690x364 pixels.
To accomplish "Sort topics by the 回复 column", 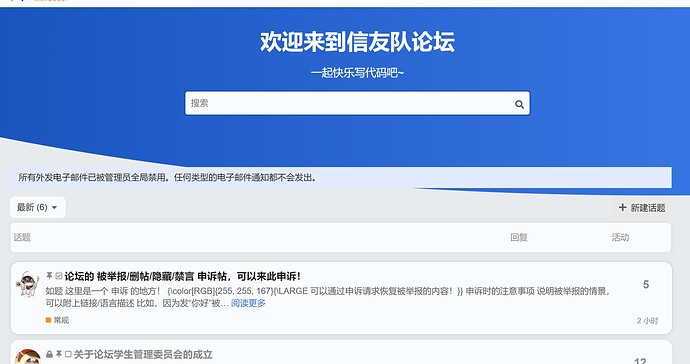I will pos(519,237).
